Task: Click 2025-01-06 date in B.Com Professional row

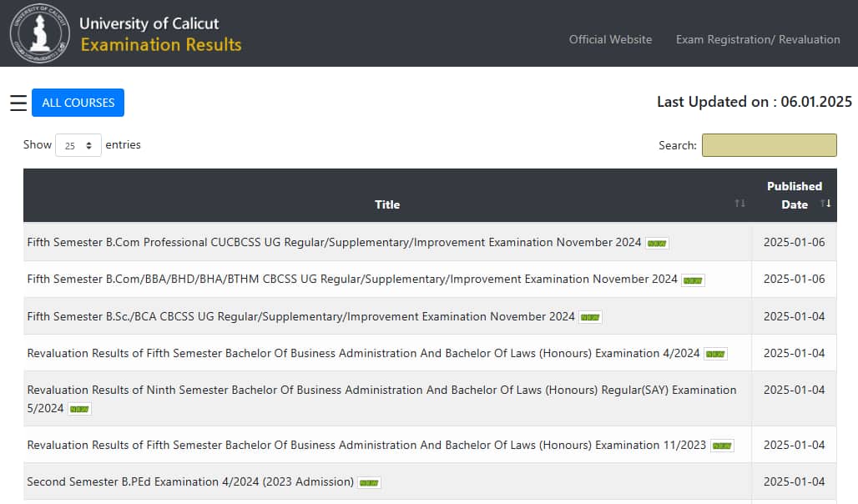Action: pos(794,242)
